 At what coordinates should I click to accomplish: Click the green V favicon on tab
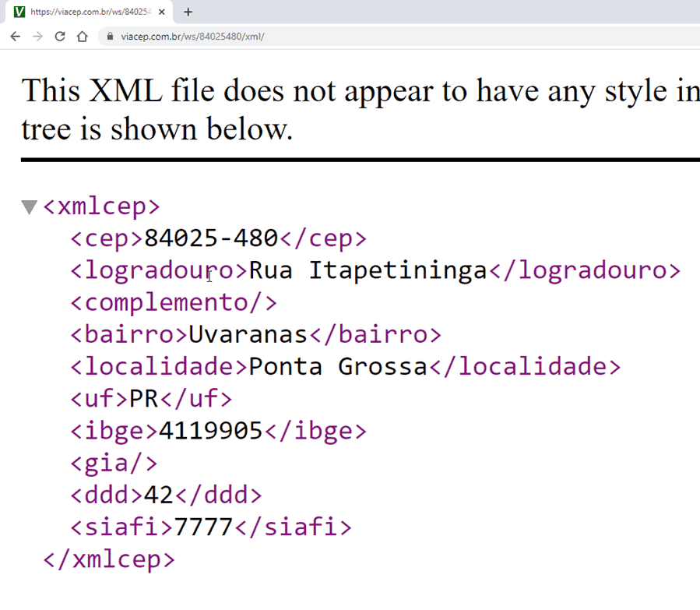pyautogui.click(x=19, y=12)
